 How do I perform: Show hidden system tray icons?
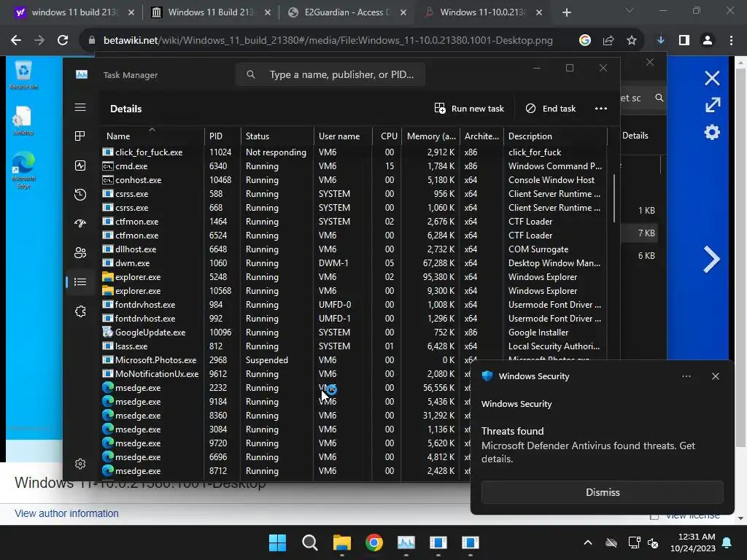tap(588, 542)
